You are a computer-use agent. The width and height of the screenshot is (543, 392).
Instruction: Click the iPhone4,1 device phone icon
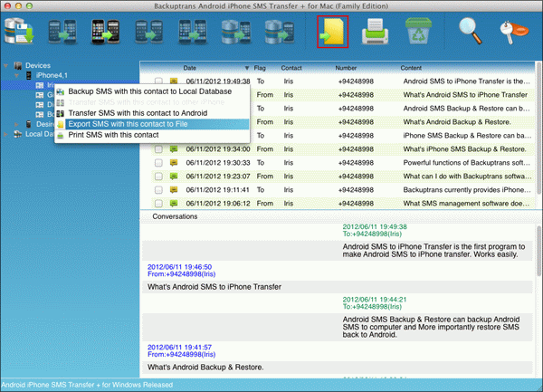29,75
